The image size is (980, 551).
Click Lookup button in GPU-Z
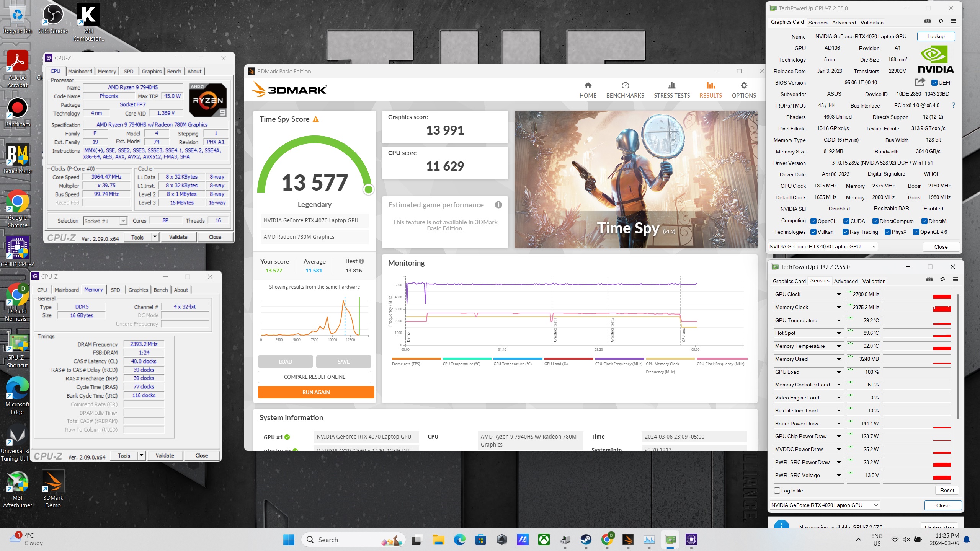pos(936,36)
